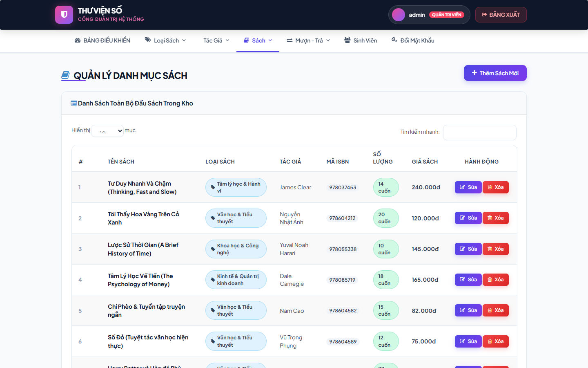
Task: Click Thêm Sách Mới button
Action: click(495, 73)
